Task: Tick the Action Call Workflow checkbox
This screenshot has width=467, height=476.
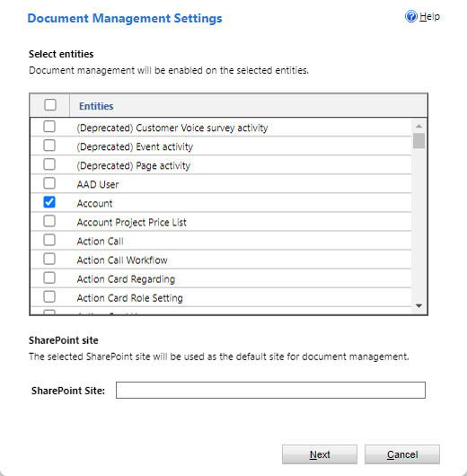Action: (49, 259)
